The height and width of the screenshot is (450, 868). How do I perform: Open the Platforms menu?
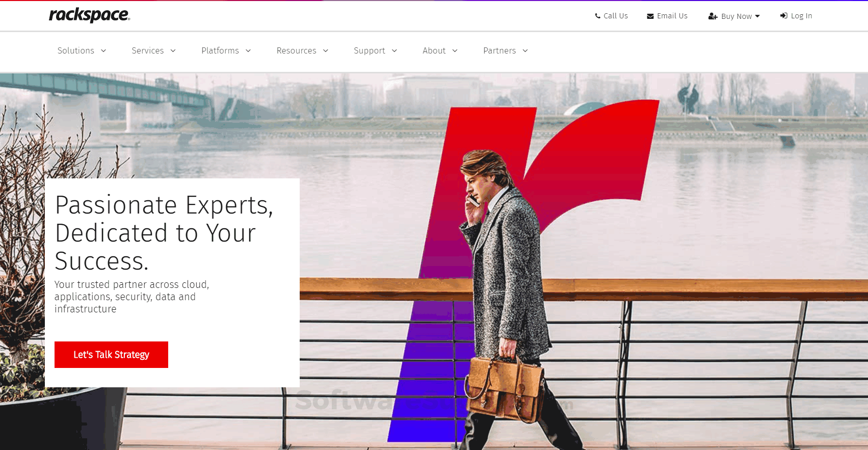(x=220, y=50)
